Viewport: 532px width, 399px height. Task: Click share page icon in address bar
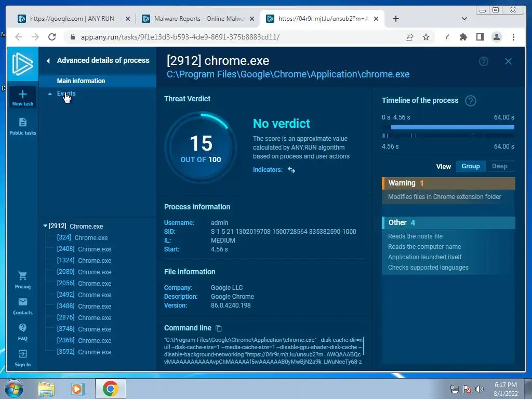click(x=409, y=37)
